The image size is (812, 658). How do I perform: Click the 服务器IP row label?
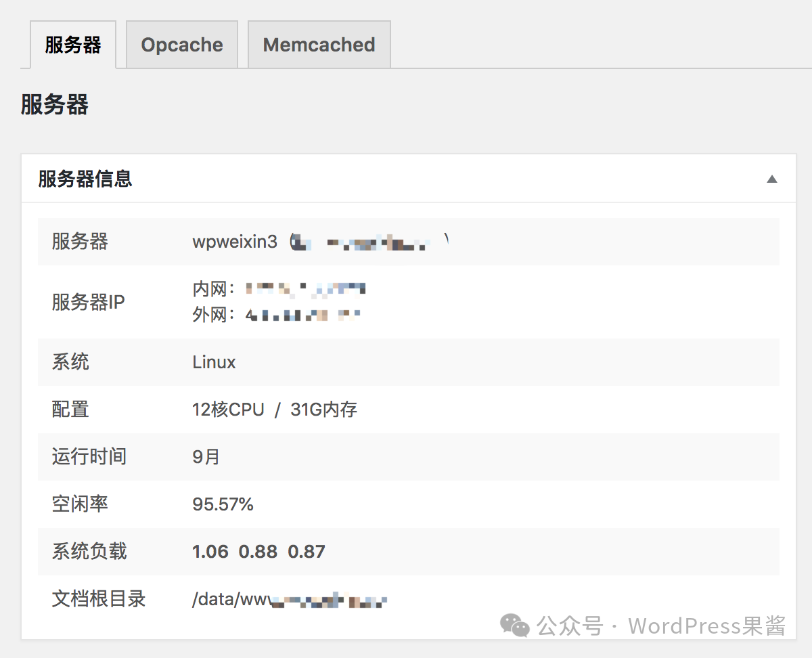[x=89, y=302]
